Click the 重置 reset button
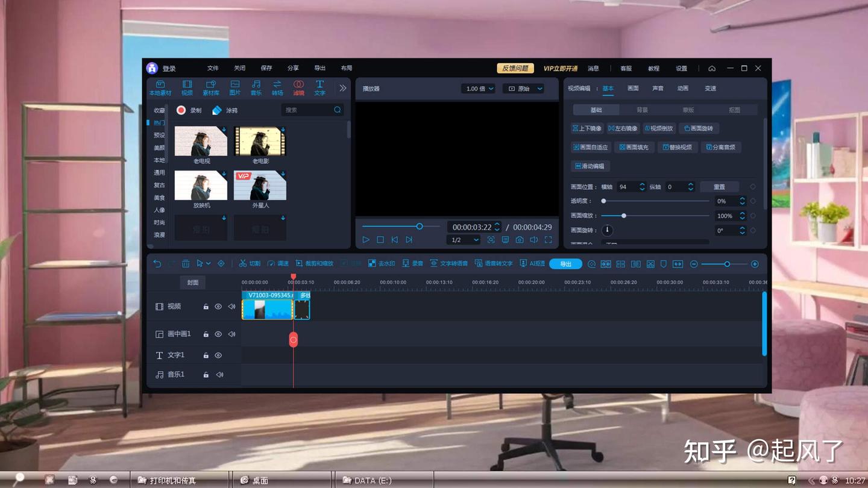This screenshot has height=488, width=868. (719, 187)
